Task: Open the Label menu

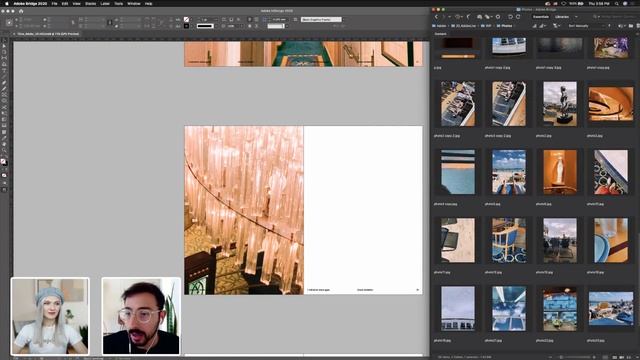Action: (x=105, y=3)
